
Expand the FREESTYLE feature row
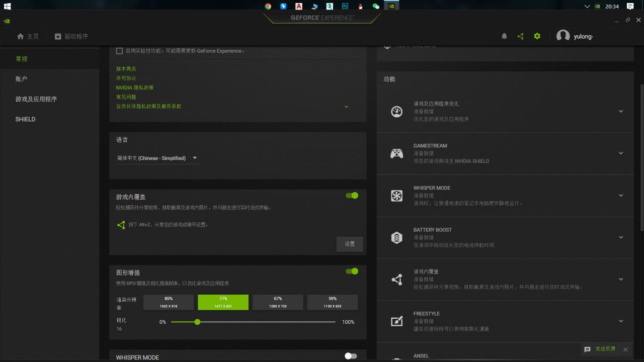[x=621, y=321]
